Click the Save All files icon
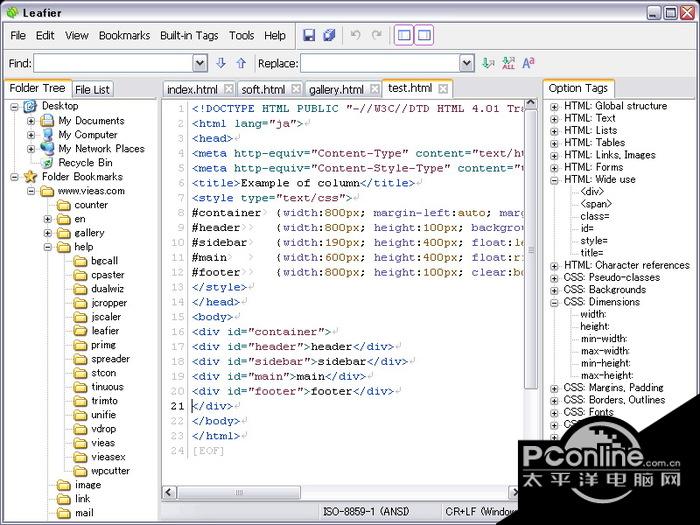 [329, 35]
